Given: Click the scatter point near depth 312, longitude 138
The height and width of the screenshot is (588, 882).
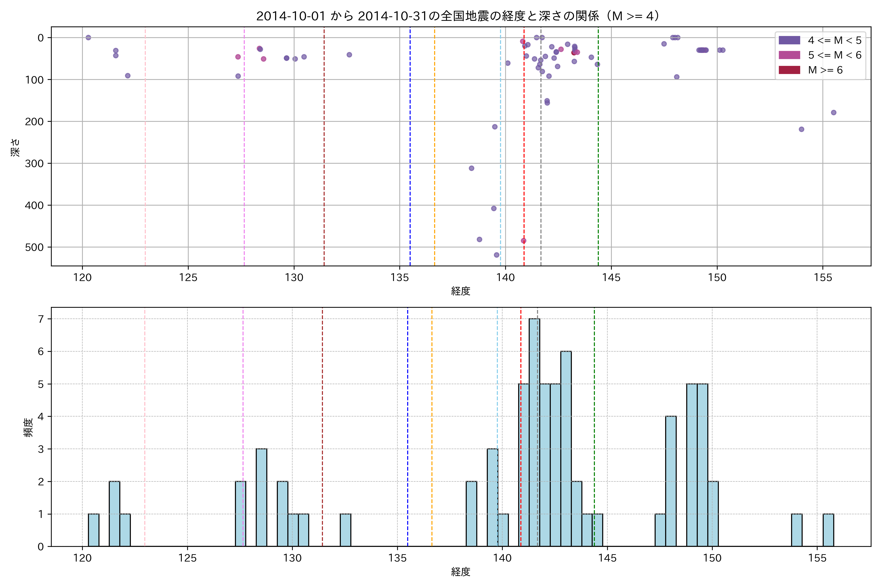Looking at the screenshot, I should pyautogui.click(x=471, y=168).
